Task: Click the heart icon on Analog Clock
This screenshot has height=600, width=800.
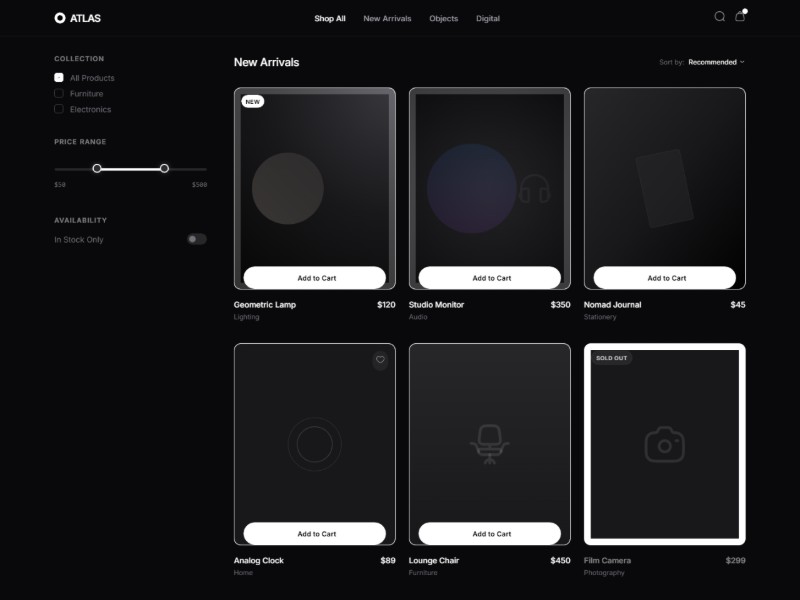Action: 380,360
